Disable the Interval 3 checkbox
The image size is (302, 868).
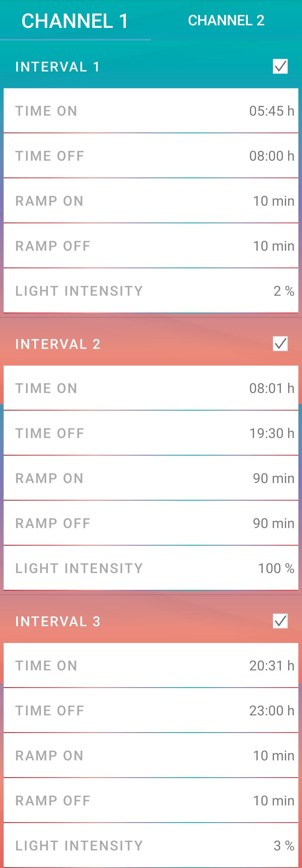(280, 621)
